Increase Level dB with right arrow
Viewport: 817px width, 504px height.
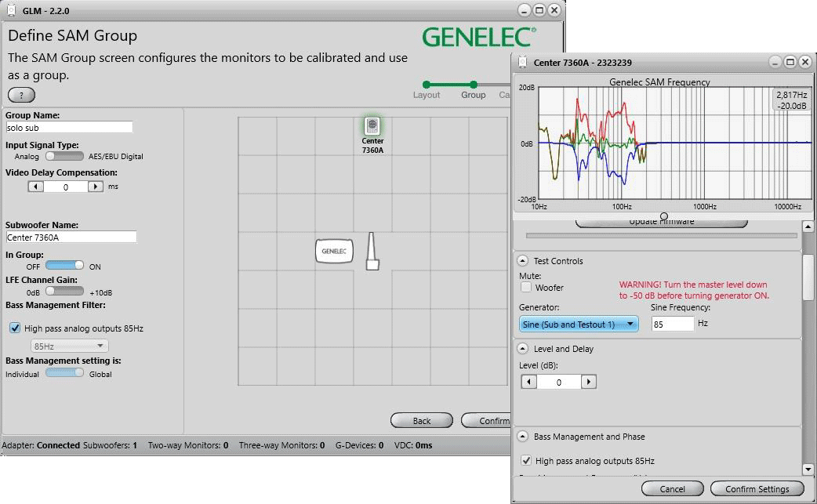[589, 382]
